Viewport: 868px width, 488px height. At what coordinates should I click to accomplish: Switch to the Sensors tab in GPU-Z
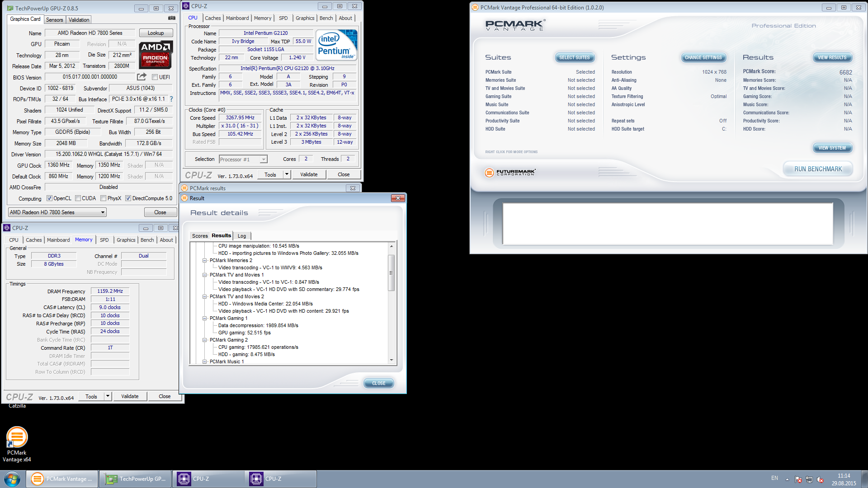coord(55,20)
